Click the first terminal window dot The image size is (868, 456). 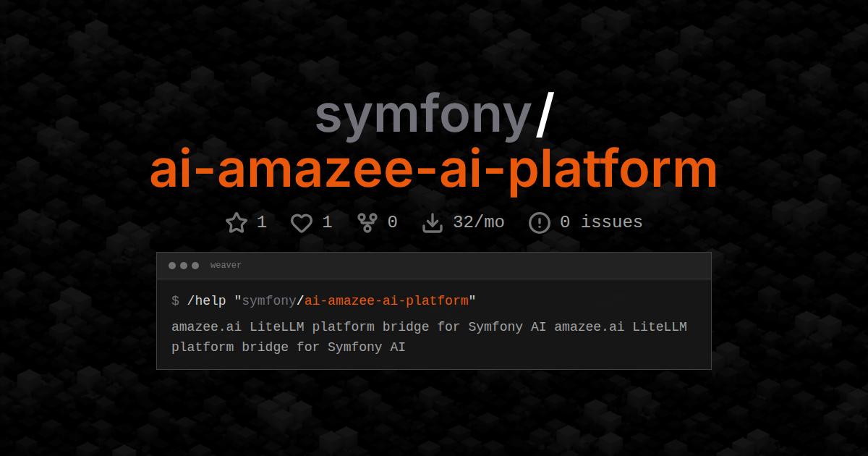172,266
